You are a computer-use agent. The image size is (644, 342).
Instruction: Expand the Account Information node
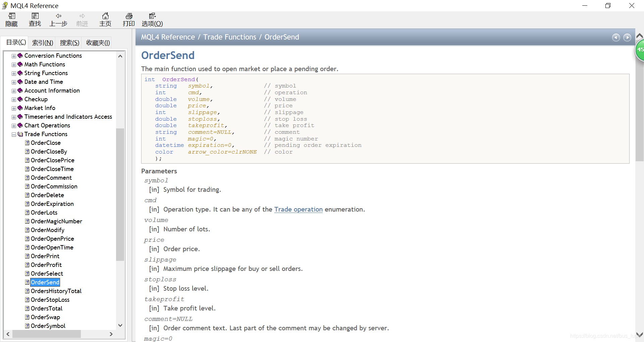14,91
